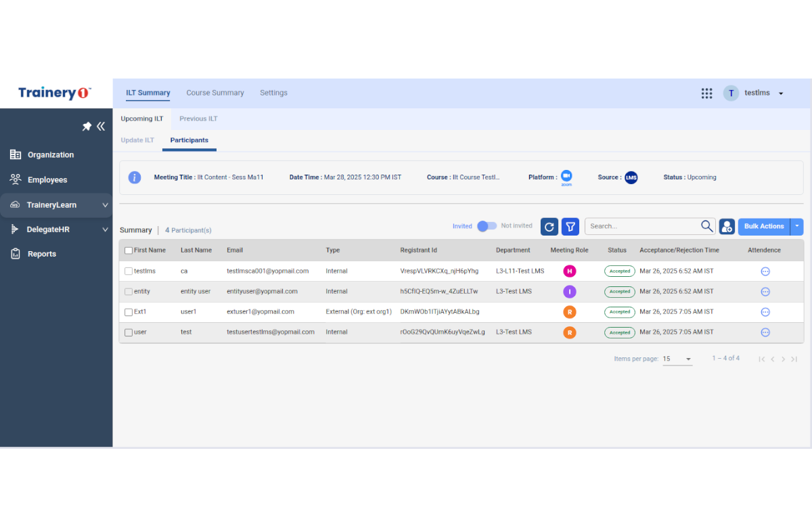This screenshot has height=528, width=812.
Task: Open attendance options for testlms row
Action: pos(765,271)
